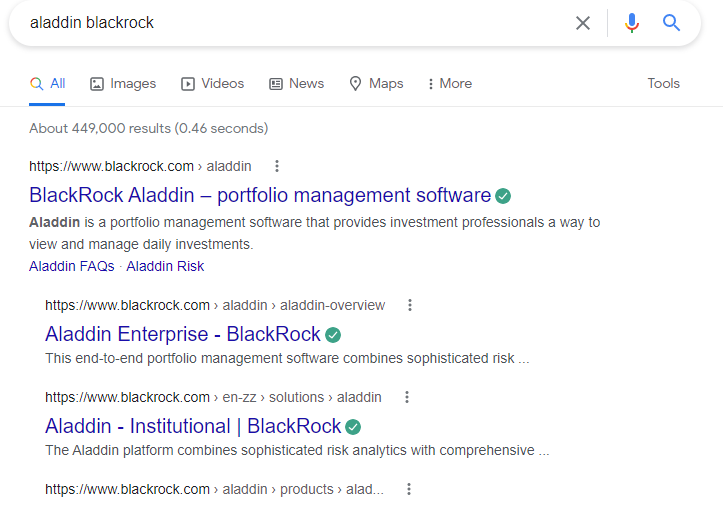Image resolution: width=723 pixels, height=505 pixels.
Task: Click green verified badge next to Aladdin - Institutional
Action: 353,427
